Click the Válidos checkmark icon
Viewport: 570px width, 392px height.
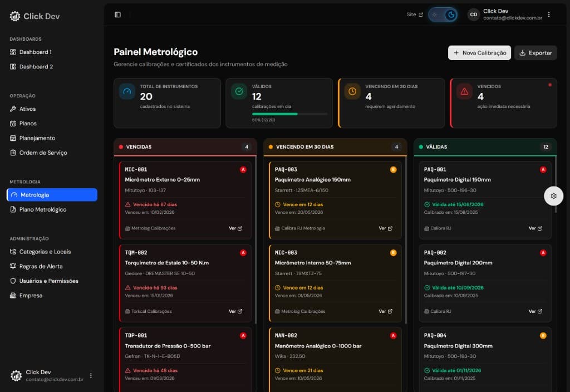pos(239,91)
